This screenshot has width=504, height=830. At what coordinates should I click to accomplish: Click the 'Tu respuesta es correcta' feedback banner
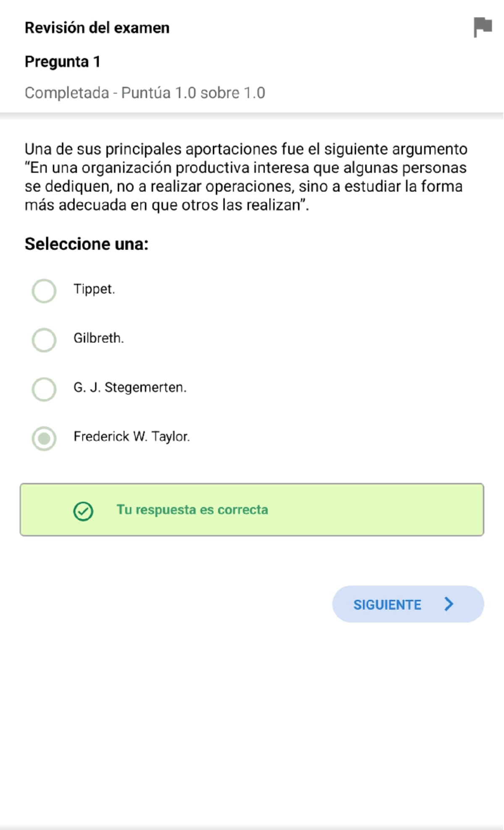(x=252, y=510)
